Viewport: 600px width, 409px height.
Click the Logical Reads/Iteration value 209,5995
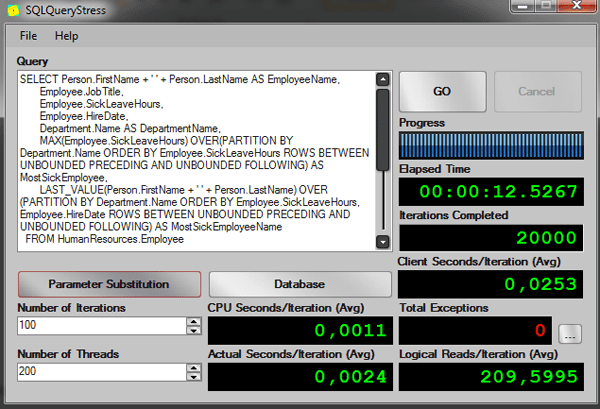pyautogui.click(x=529, y=377)
